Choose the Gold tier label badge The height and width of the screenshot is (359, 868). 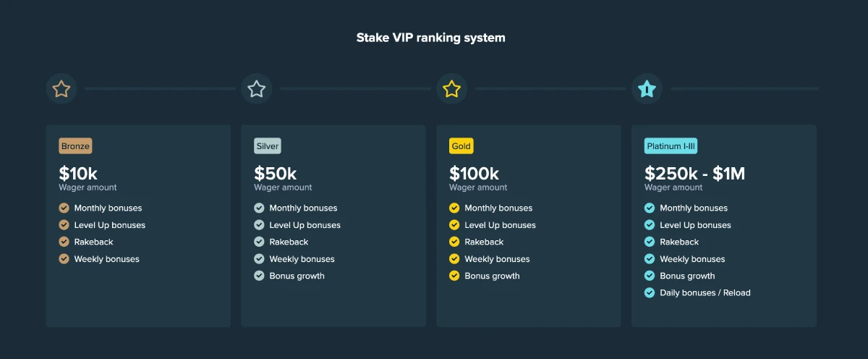pos(461,146)
